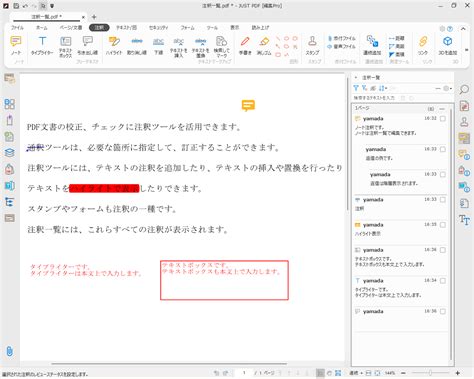Viewport: 474px width, 379px height.
Task: Click 音声ファイル audio file tool
Action: (342, 46)
